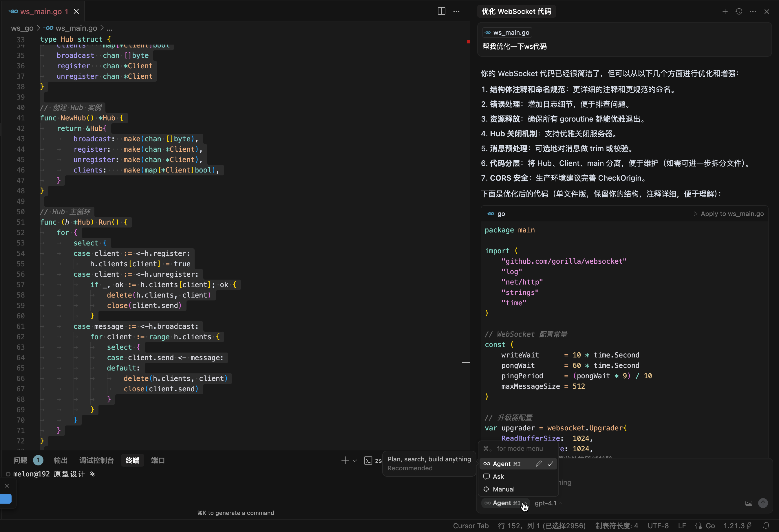
Task: Click the red error marker in scrollbar
Action: coord(468,42)
